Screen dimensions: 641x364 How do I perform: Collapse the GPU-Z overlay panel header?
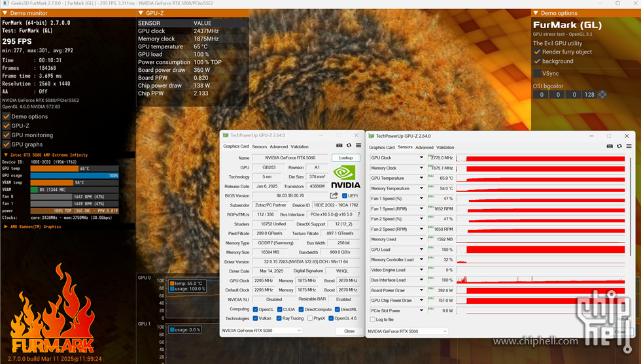[x=141, y=13]
